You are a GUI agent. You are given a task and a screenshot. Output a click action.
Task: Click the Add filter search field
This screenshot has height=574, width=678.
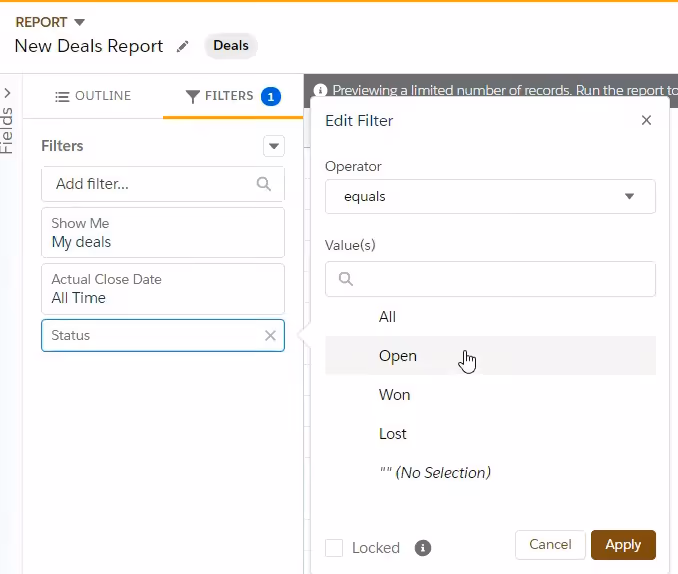click(163, 184)
